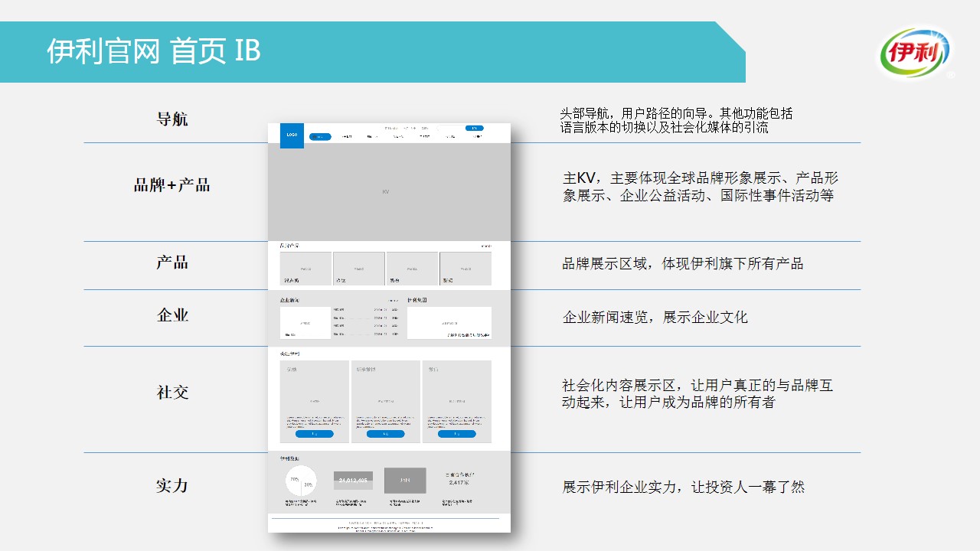Click the 品牌+产品 section label
Viewport: 980px width, 551px height.
coord(172,185)
